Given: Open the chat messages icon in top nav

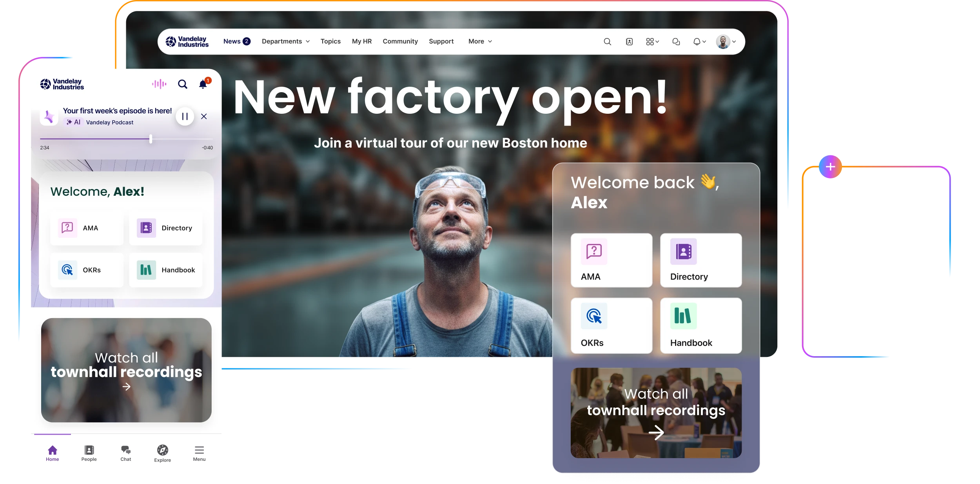Looking at the screenshot, I should pyautogui.click(x=676, y=41).
